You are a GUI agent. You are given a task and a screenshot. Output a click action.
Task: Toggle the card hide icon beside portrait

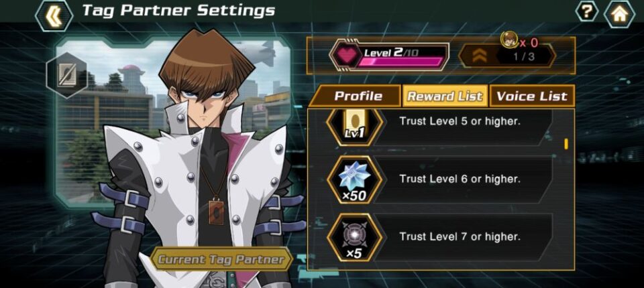(67, 76)
